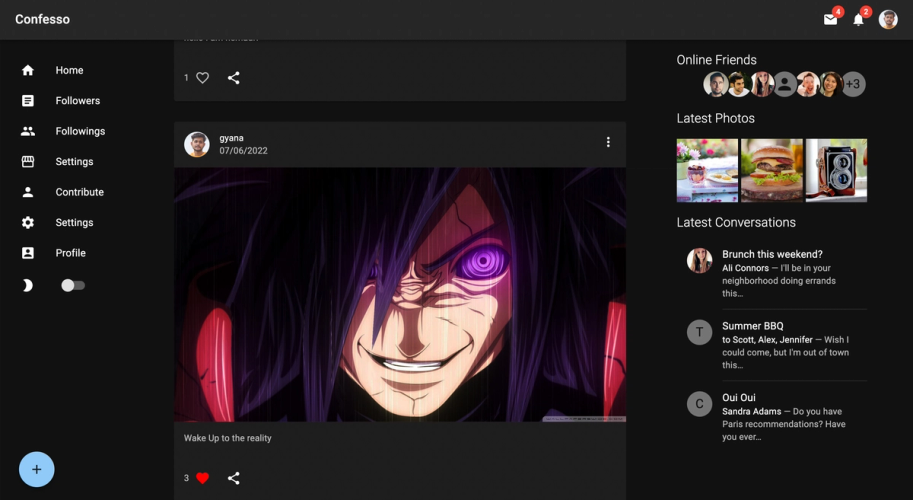Expand the +3 more friends badge
Screen dimensions: 913x500
(x=854, y=84)
